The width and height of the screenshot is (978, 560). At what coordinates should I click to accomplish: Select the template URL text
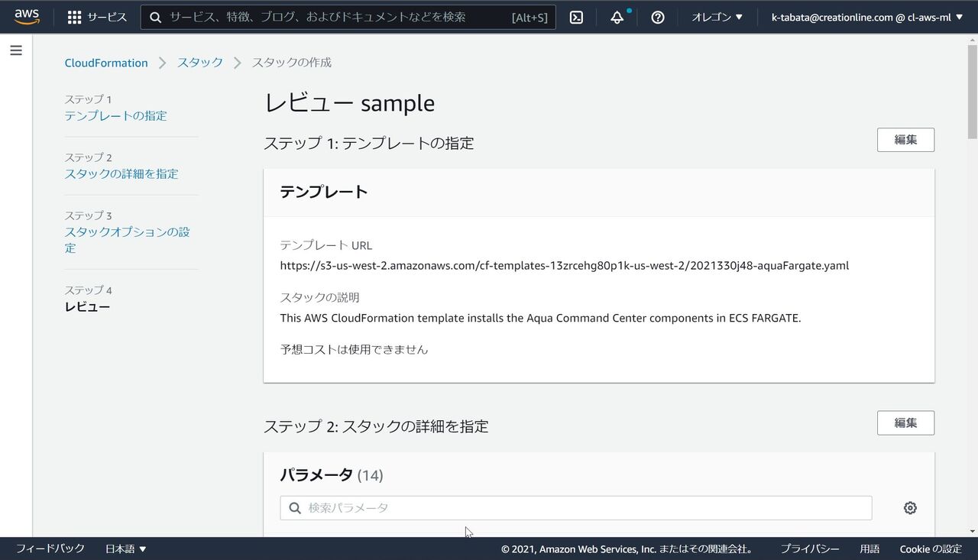(x=565, y=266)
